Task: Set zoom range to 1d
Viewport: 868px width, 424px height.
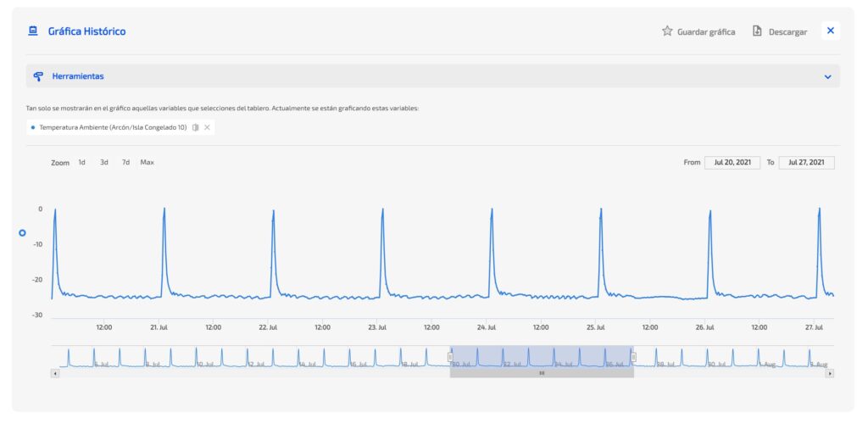Action: pos(82,162)
